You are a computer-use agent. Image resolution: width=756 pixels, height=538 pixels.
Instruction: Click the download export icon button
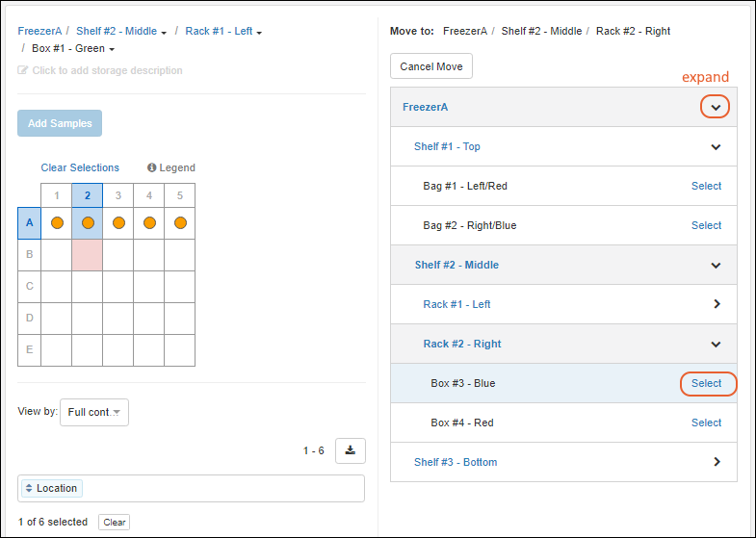click(x=350, y=450)
